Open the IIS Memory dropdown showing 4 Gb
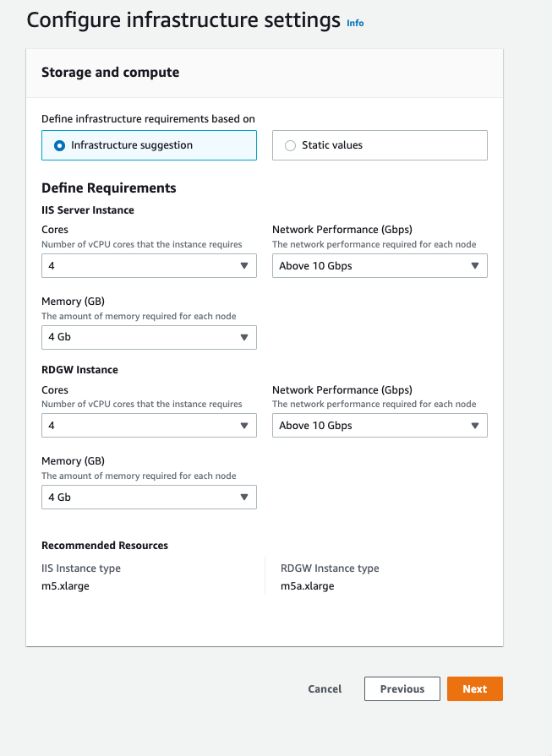The image size is (552, 756). pos(149,337)
